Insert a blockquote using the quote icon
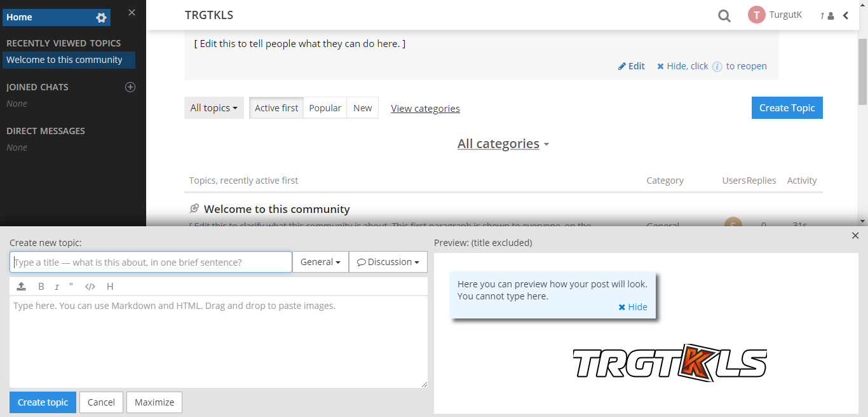 (71, 287)
